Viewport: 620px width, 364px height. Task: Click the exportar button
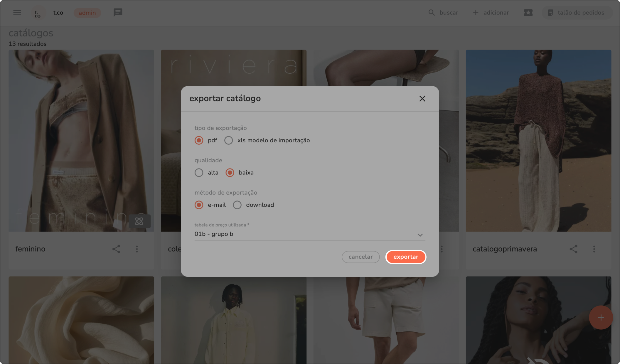(406, 257)
